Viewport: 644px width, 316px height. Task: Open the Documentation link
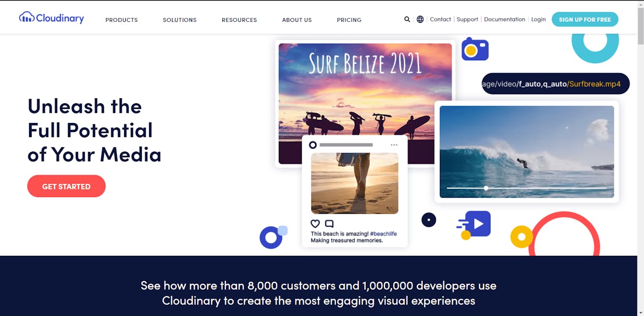pos(505,19)
